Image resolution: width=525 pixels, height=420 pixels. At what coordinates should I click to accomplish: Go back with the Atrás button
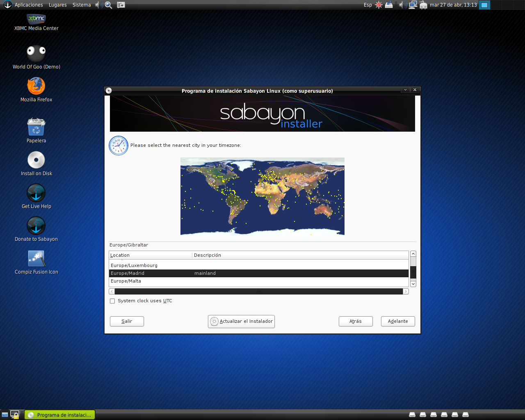click(356, 321)
